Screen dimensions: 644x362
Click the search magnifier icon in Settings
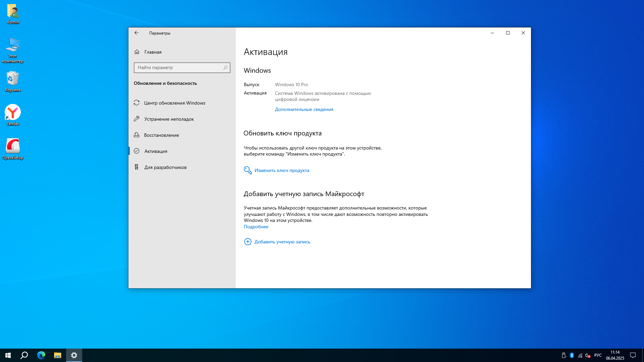point(225,68)
